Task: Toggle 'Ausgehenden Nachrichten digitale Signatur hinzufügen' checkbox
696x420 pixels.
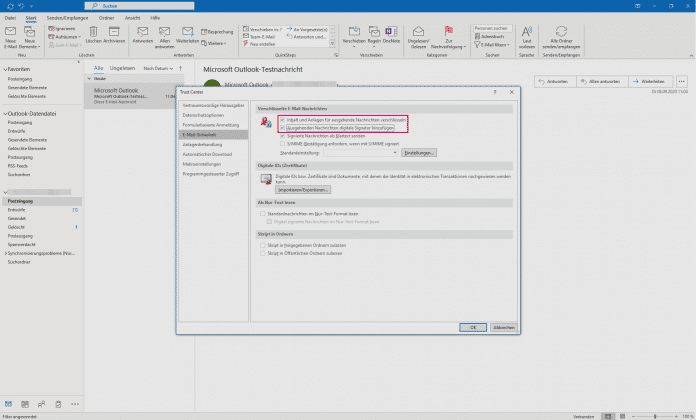Action: coord(282,128)
